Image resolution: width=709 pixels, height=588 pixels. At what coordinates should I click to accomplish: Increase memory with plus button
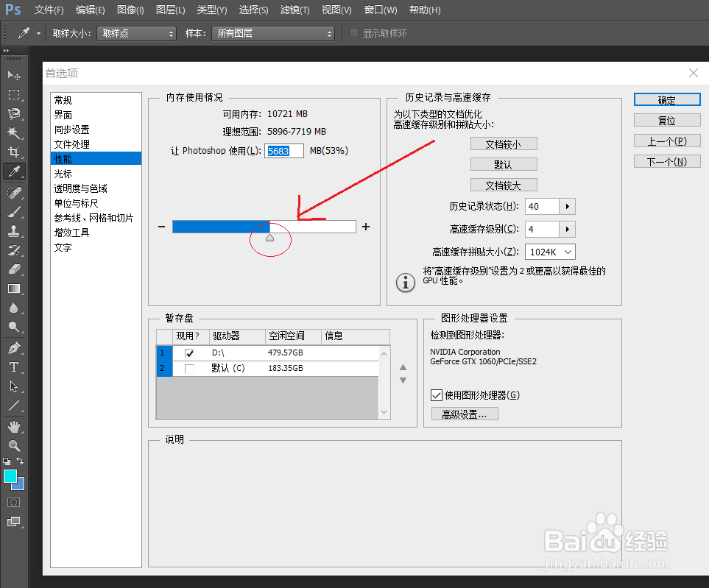pos(366,227)
